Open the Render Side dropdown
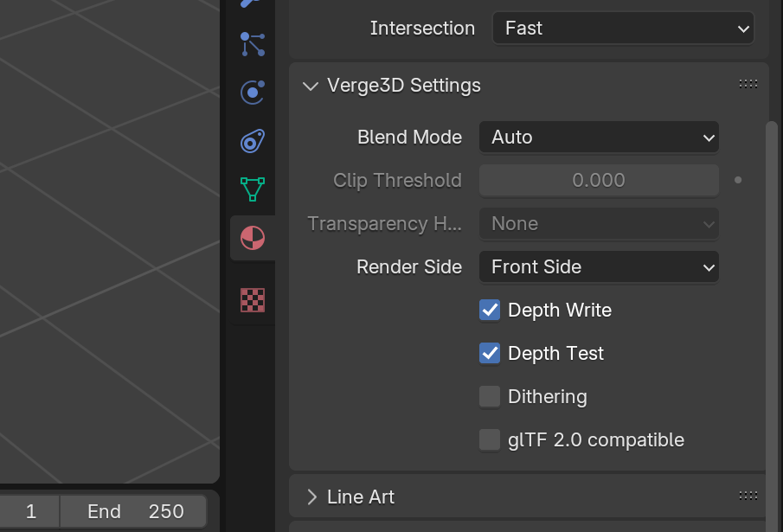Screen dimensions: 783x532 [599, 267]
